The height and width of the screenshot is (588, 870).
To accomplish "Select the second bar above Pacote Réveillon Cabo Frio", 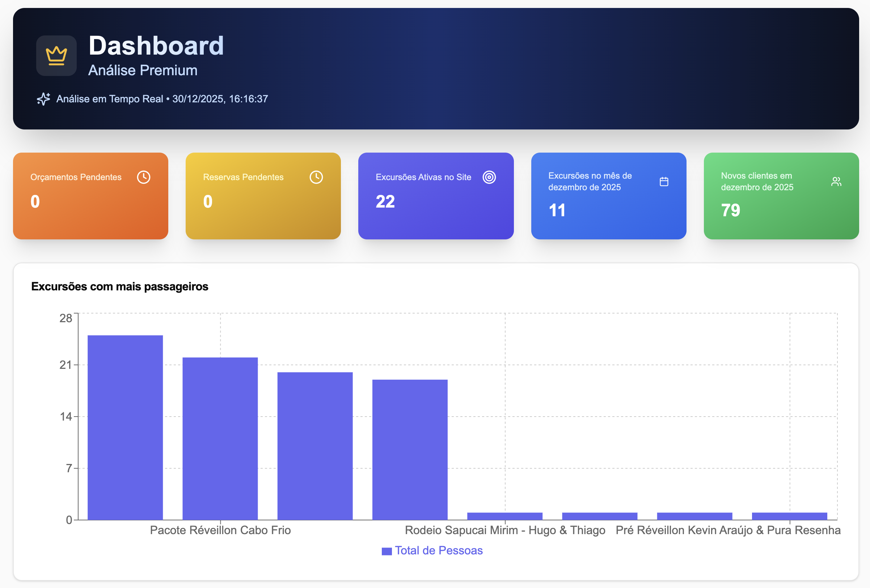I will [220, 438].
